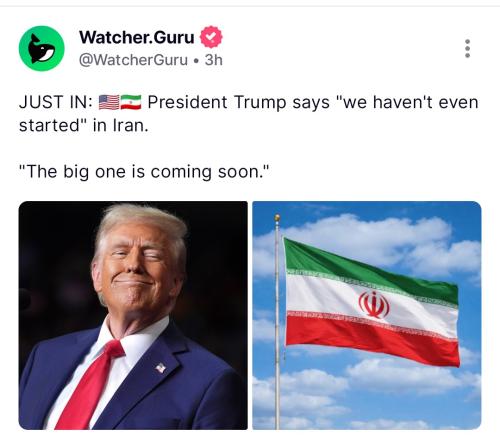Viewport: 500px width, 447px height.
Task: Click the "President Trump says" text
Action: 238,102
